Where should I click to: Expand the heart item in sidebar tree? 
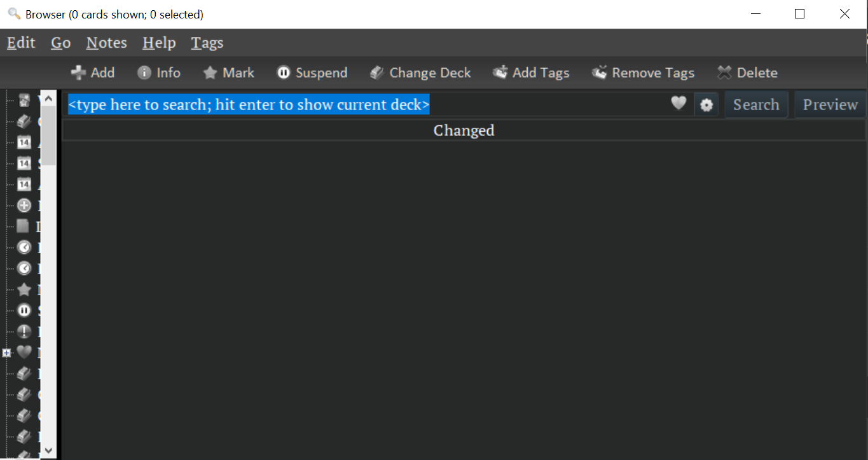(7, 352)
